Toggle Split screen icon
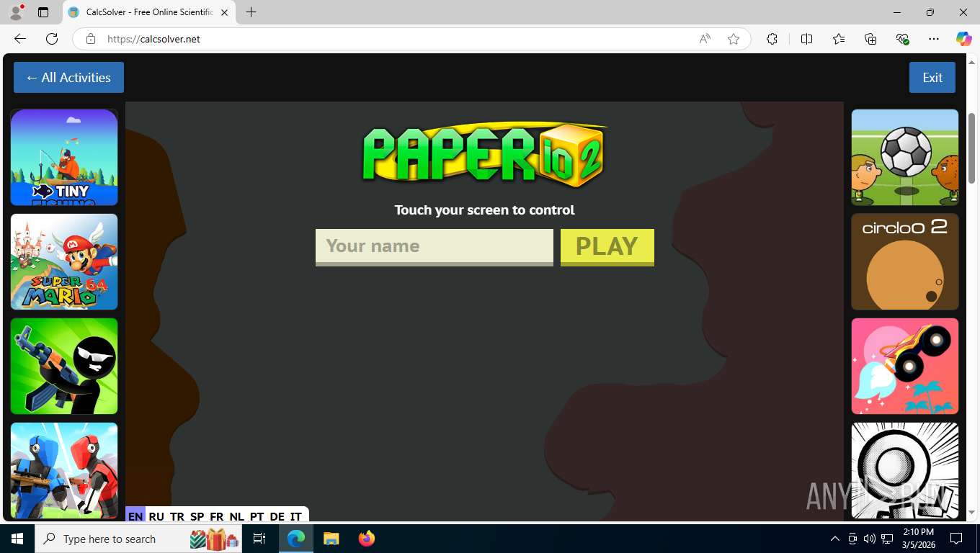Screen dimensions: 980x553 [x=806, y=39]
